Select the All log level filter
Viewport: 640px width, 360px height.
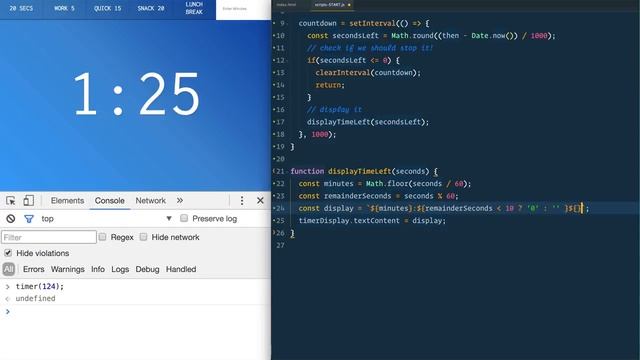tap(9, 269)
